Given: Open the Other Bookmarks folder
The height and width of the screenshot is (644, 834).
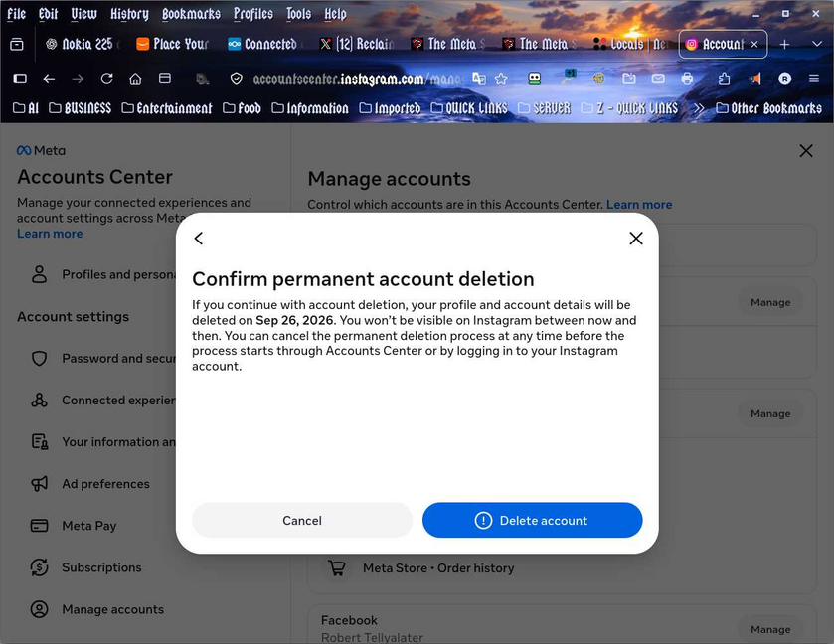Looking at the screenshot, I should point(769,108).
